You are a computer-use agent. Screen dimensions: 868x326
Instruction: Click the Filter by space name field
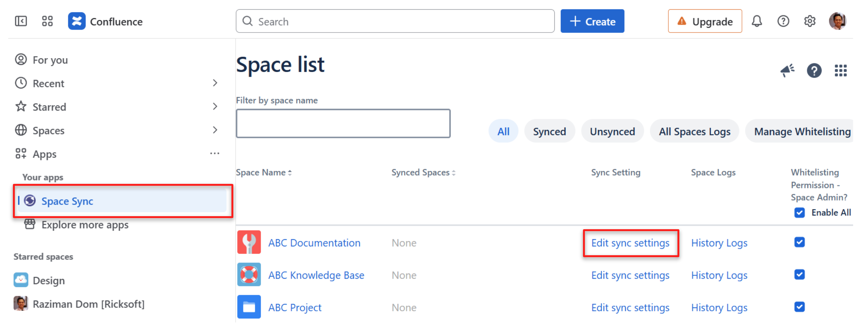pyautogui.click(x=343, y=124)
